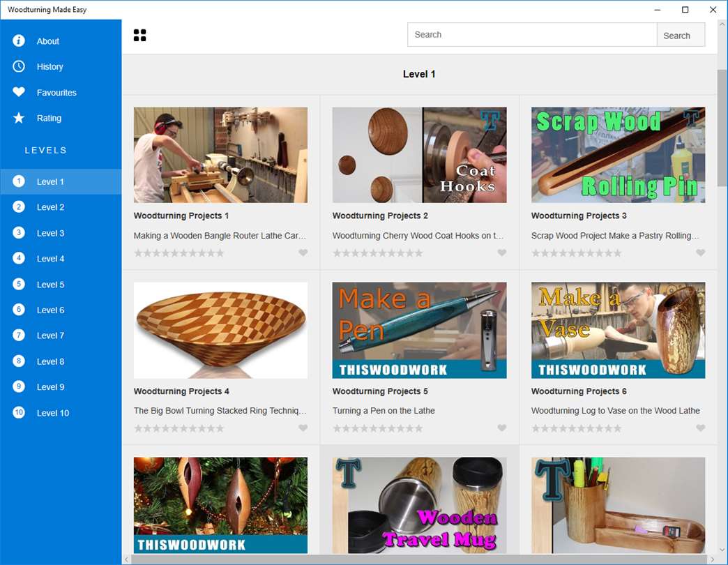Favourite Woodturning Projects 2 with heart
728x565 pixels.
click(x=502, y=253)
